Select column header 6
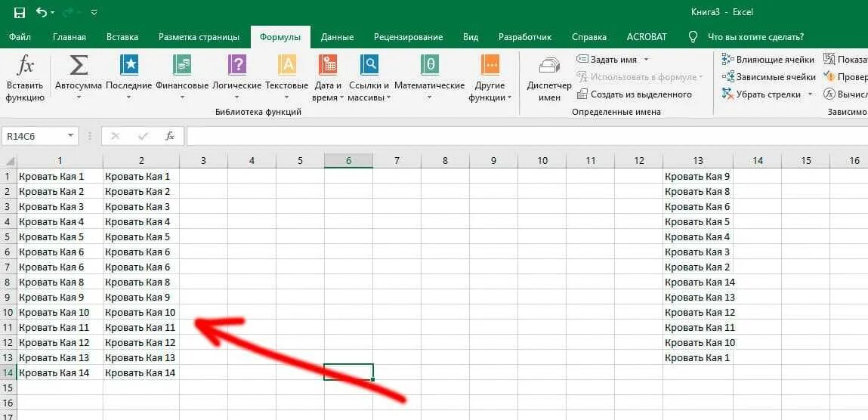This screenshot has height=420, width=868. tap(348, 161)
